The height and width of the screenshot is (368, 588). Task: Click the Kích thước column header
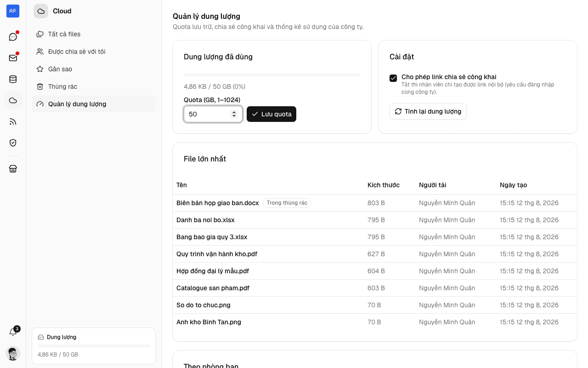coord(384,185)
